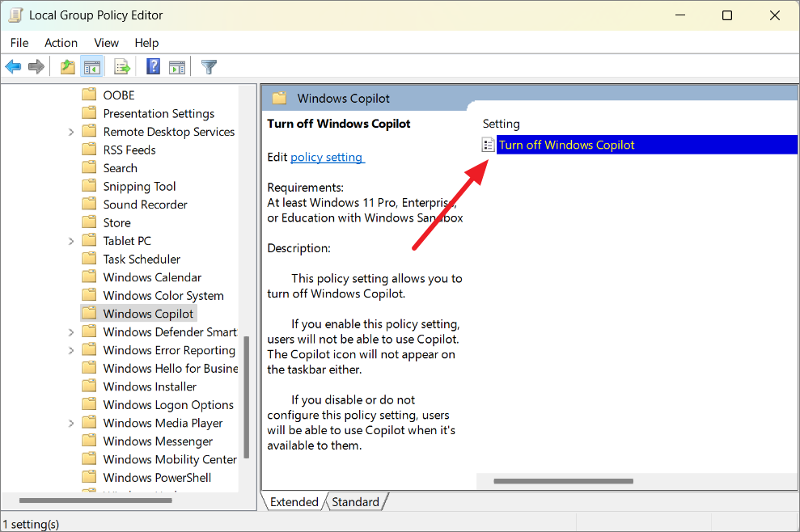Click the Sound Recorder folder icon
800x532 pixels.
[89, 204]
